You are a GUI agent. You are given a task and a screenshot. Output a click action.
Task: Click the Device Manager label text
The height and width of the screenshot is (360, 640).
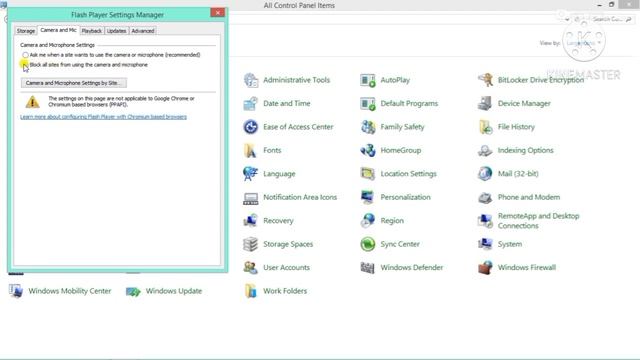click(x=524, y=104)
